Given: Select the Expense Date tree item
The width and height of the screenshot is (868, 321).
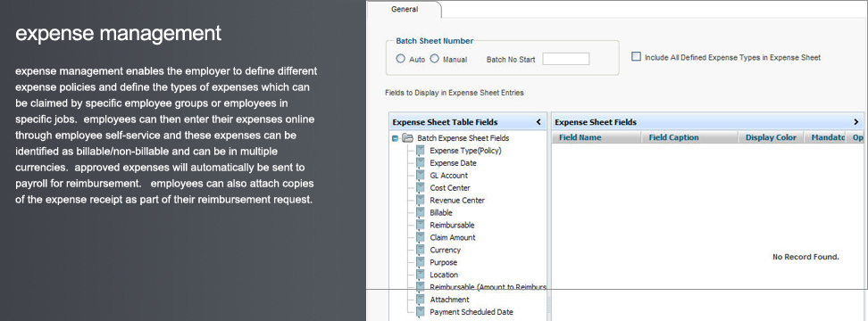Looking at the screenshot, I should coord(453,163).
